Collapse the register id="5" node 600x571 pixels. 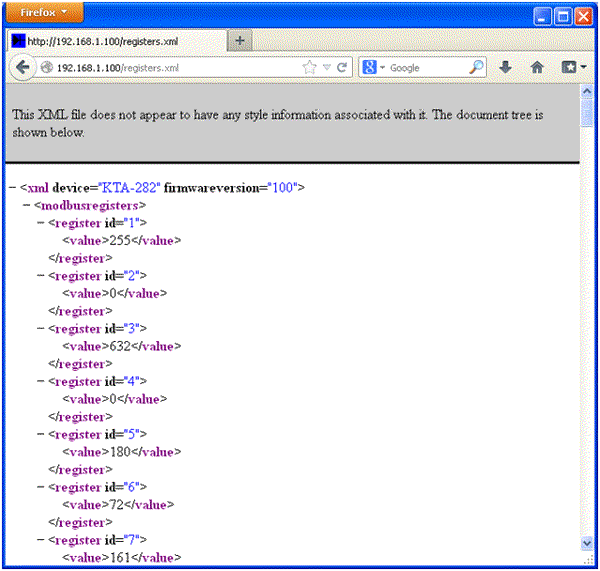41,434
